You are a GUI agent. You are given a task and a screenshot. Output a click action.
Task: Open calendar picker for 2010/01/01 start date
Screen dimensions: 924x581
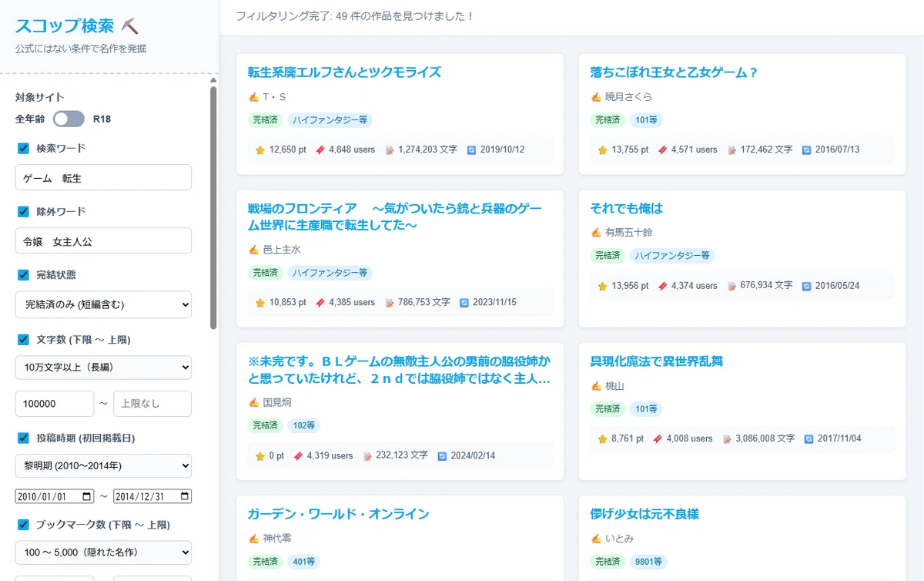[87, 496]
